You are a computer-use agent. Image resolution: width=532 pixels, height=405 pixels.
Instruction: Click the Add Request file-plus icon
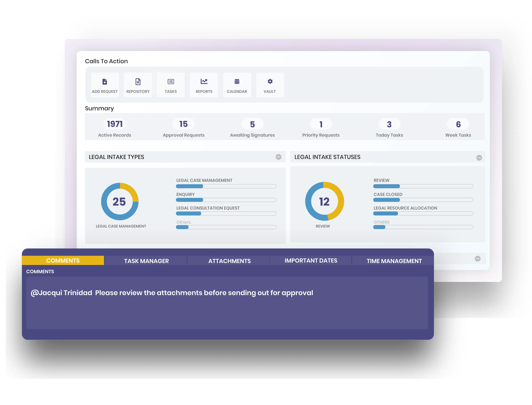click(x=105, y=82)
